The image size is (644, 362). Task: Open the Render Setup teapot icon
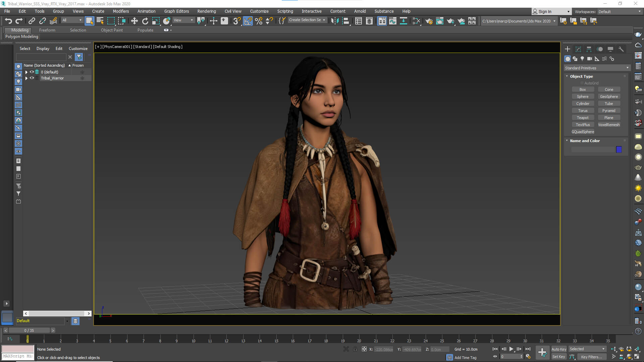[x=429, y=21]
